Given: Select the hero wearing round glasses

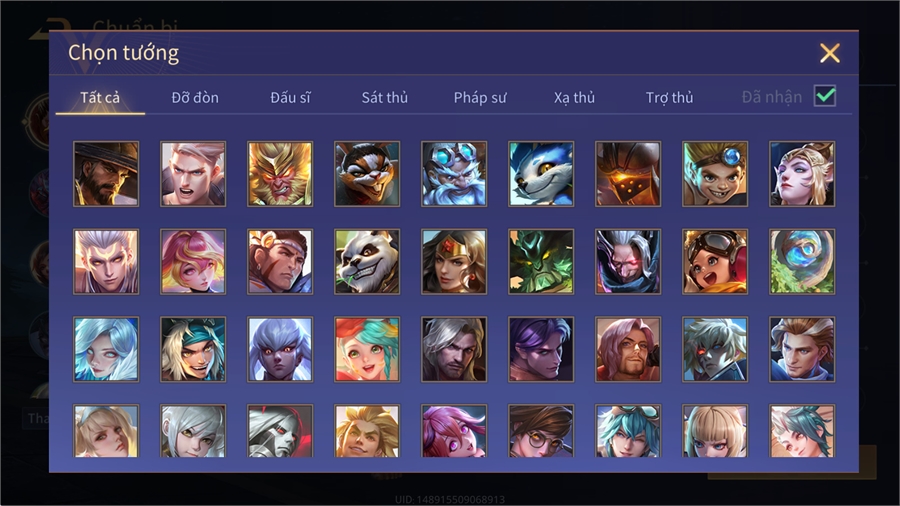Looking at the screenshot, I should tap(541, 431).
